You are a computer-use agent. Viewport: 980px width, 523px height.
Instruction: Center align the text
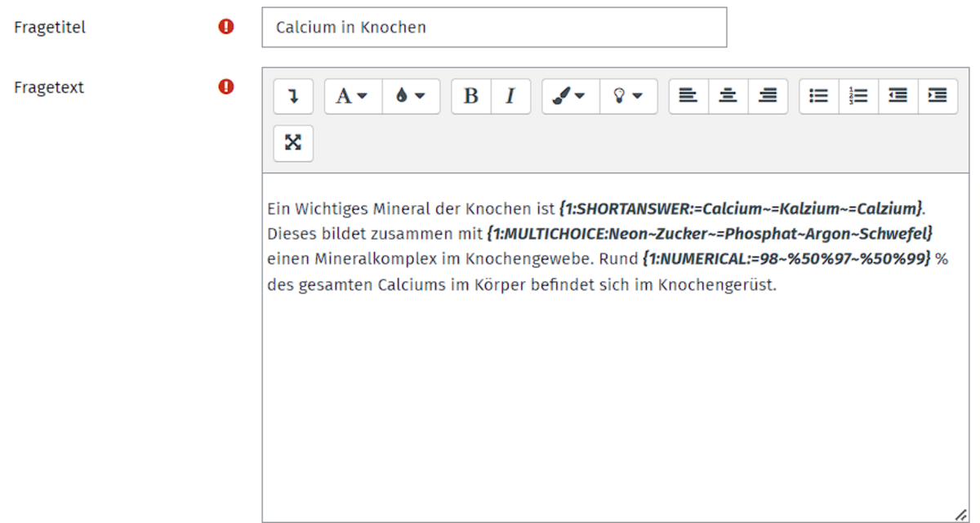tap(728, 96)
